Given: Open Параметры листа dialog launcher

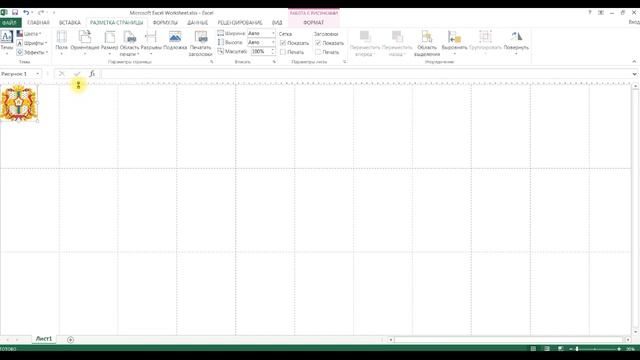Looking at the screenshot, I should tap(345, 62).
